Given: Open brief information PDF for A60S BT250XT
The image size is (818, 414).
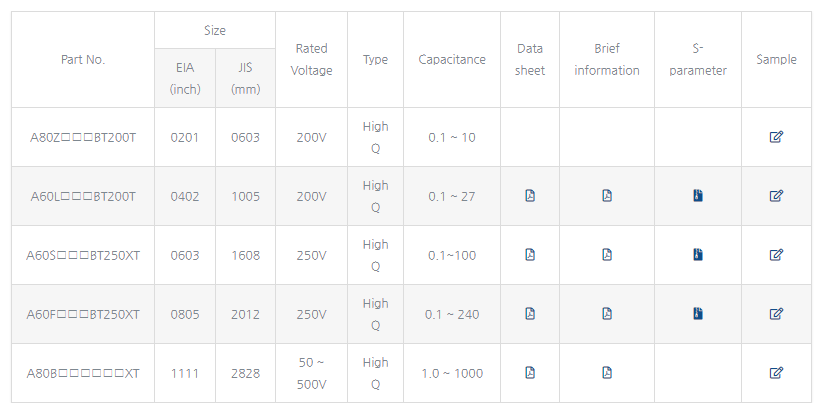Looking at the screenshot, I should 607,254.
